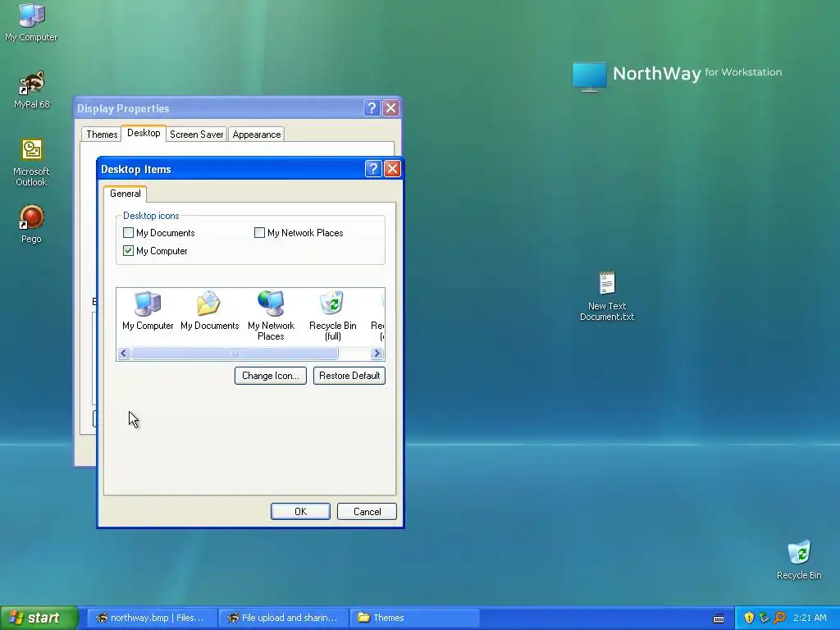Click safely remove hardware tray icon
This screenshot has width=840, height=630.
764,618
